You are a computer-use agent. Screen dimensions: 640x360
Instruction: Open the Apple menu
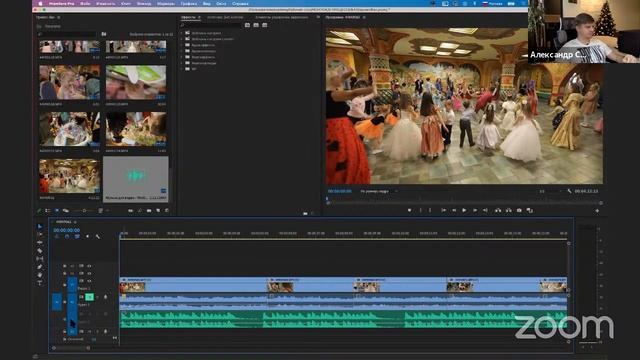40,3
